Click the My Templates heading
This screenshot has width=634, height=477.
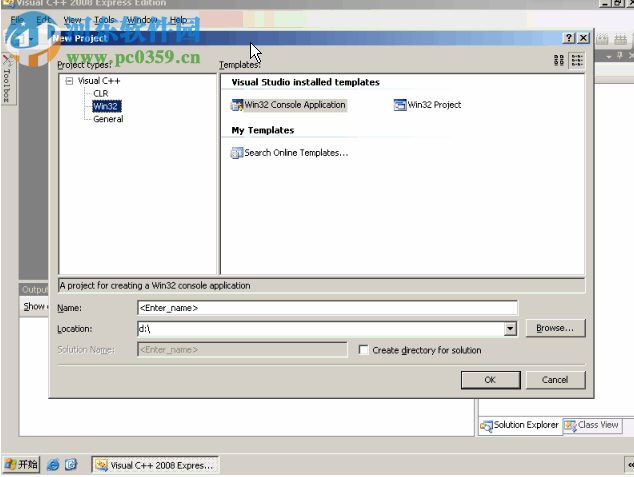click(x=262, y=130)
